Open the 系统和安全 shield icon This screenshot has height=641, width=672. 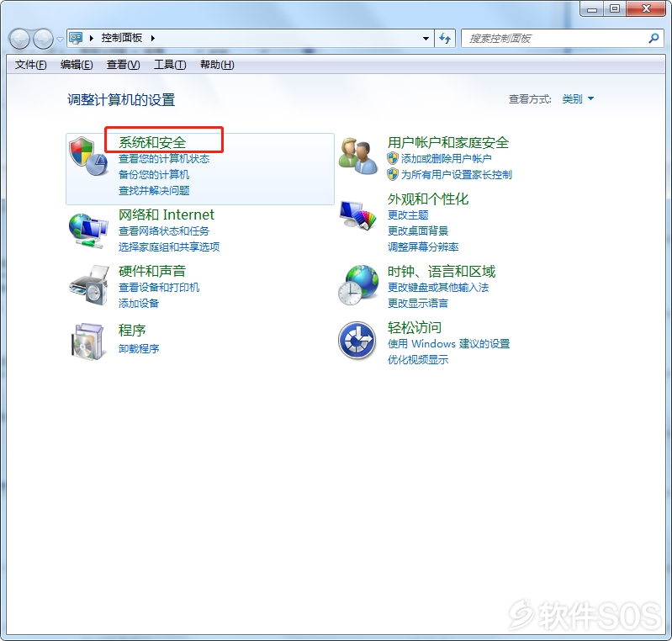coord(88,156)
